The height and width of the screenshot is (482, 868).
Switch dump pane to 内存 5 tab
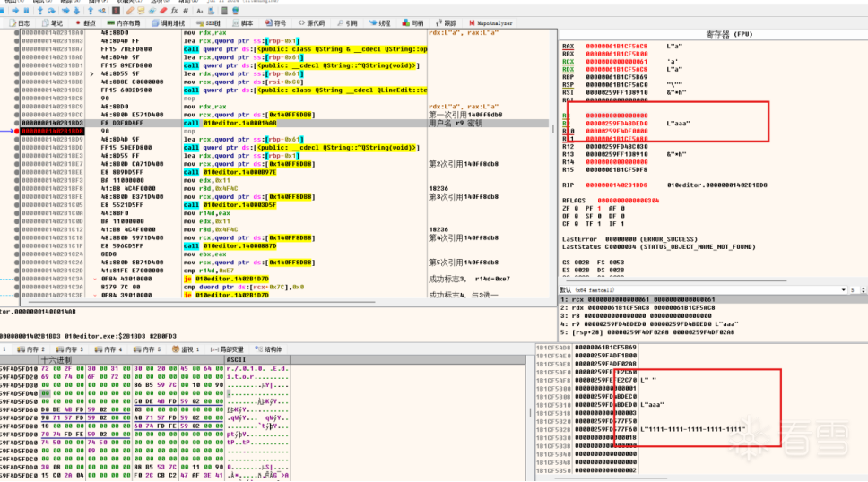click(147, 349)
